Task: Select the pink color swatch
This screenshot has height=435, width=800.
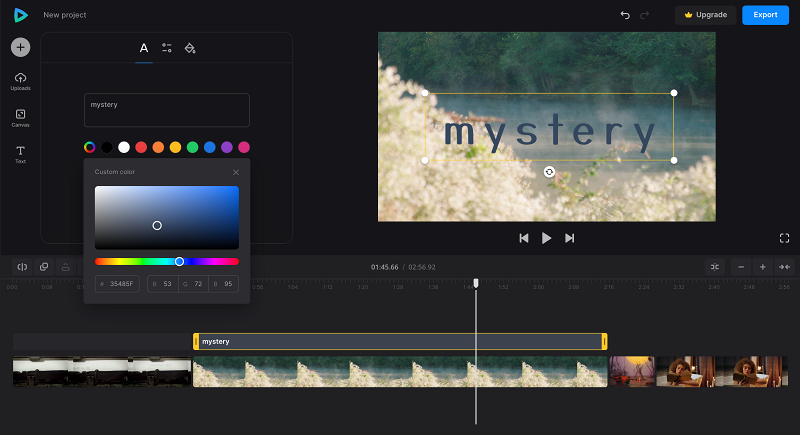Action: pos(244,147)
